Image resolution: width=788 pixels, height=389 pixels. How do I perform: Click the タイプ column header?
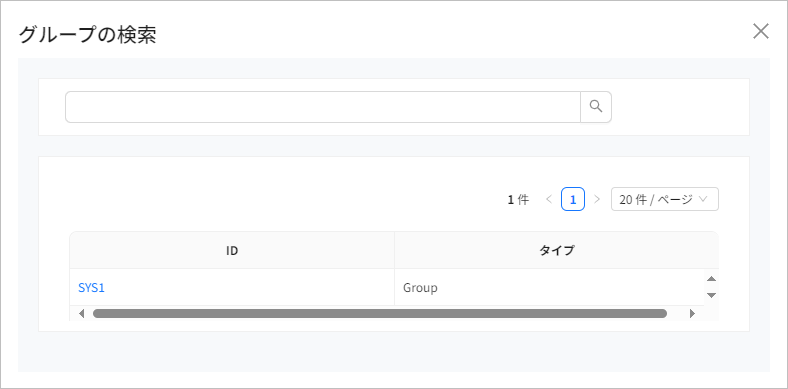[x=556, y=250]
